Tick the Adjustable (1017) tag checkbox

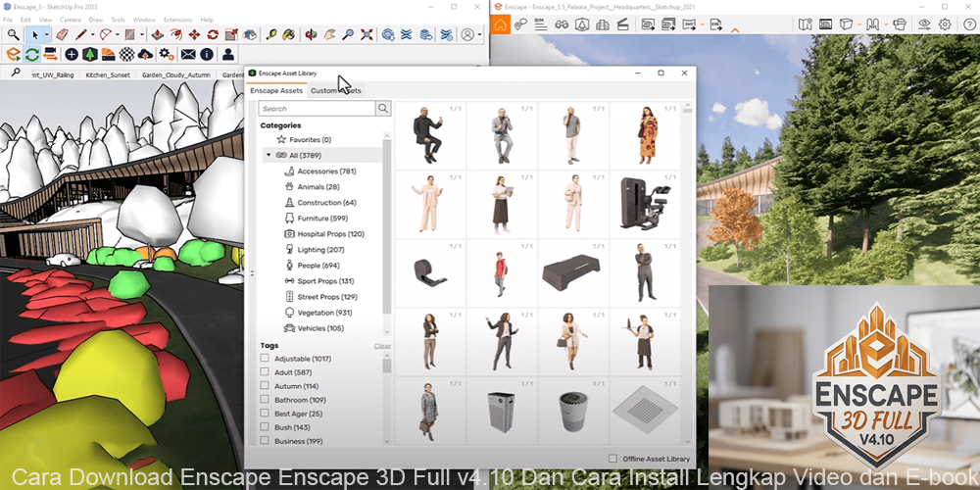coord(265,358)
